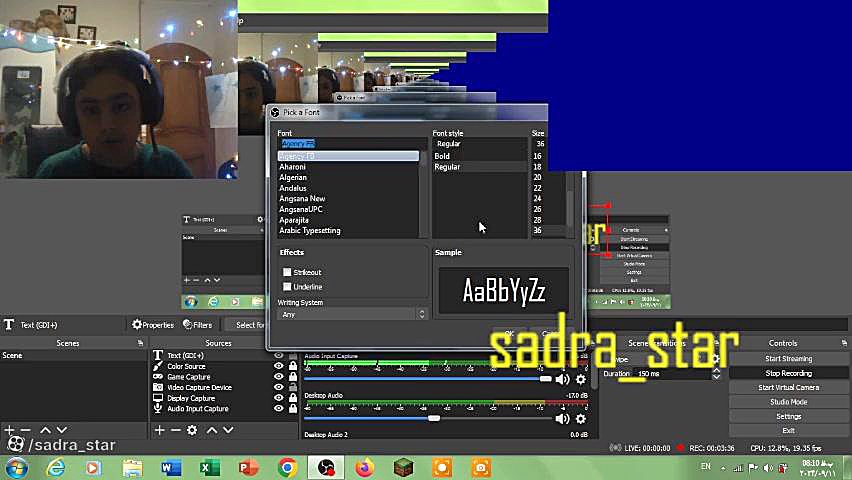This screenshot has height=480, width=852.
Task: Unlock Color Source with its lock icon
Action: click(x=293, y=366)
